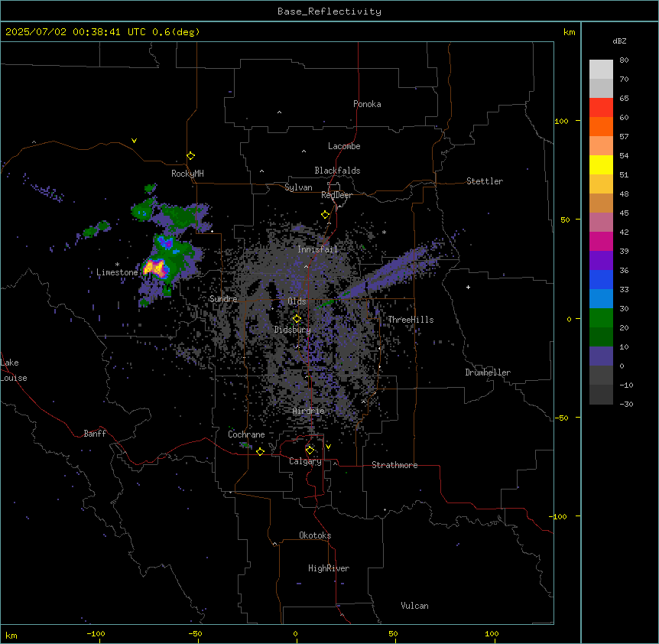Click the Cochrane label

pyautogui.click(x=246, y=434)
